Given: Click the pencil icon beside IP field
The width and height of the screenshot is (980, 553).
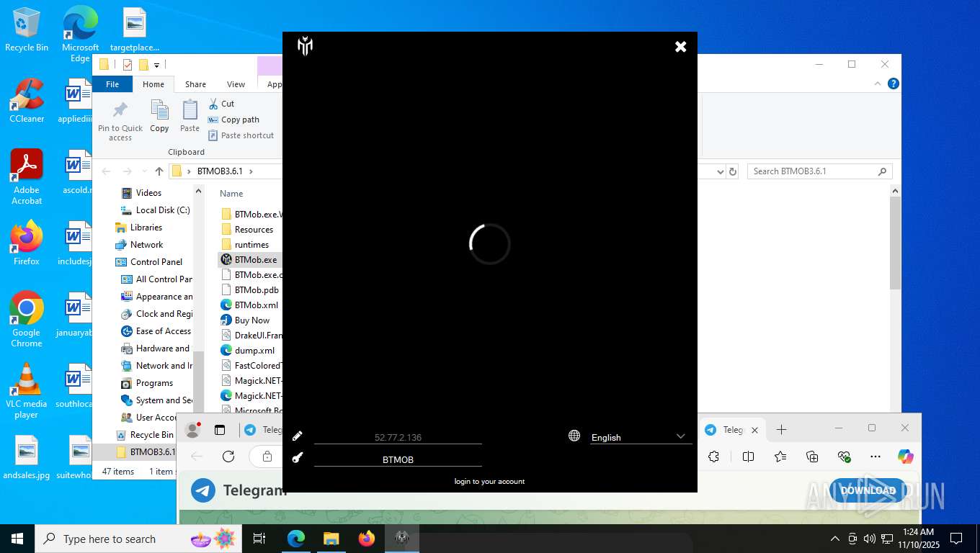Looking at the screenshot, I should pyautogui.click(x=298, y=436).
